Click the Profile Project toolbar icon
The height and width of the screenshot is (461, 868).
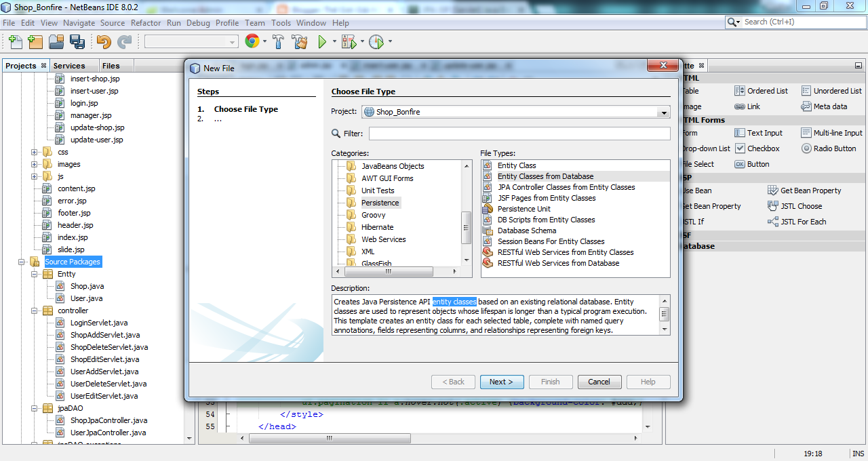(x=375, y=41)
